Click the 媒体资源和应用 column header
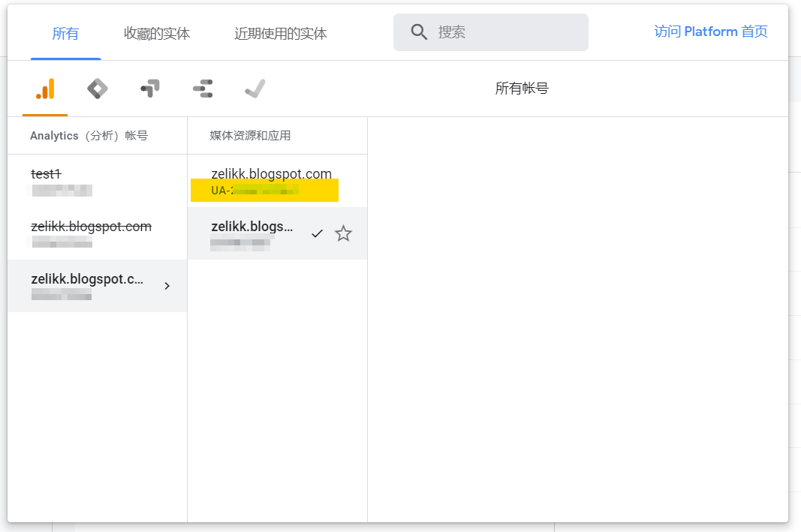This screenshot has width=801, height=532. (250, 136)
